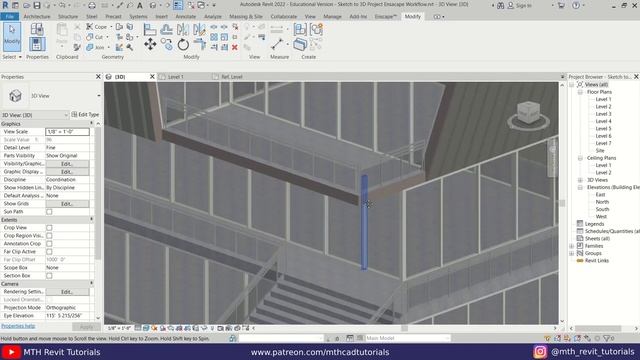Toggle the Crop View checkbox

[x=49, y=228]
